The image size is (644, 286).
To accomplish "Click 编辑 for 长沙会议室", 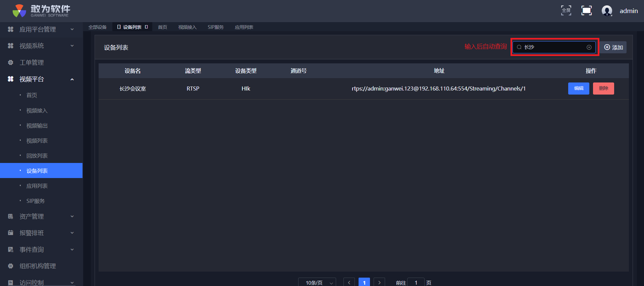I will tap(579, 89).
